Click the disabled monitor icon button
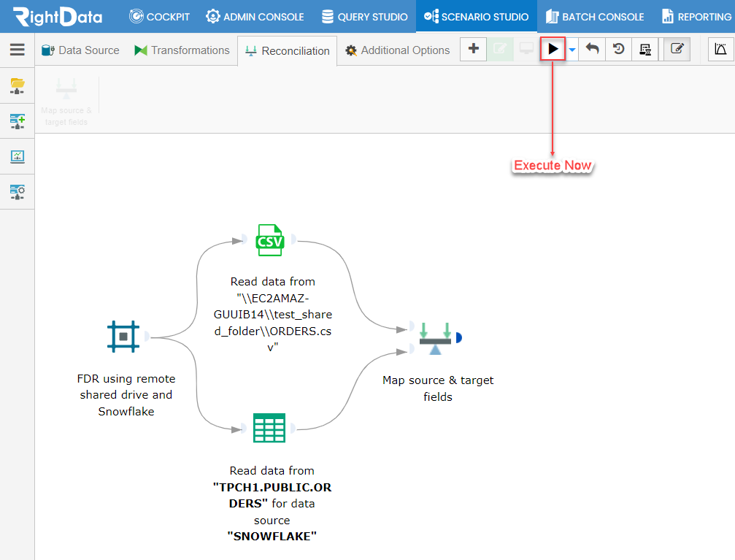Image resolution: width=735 pixels, height=560 pixels. [526, 49]
